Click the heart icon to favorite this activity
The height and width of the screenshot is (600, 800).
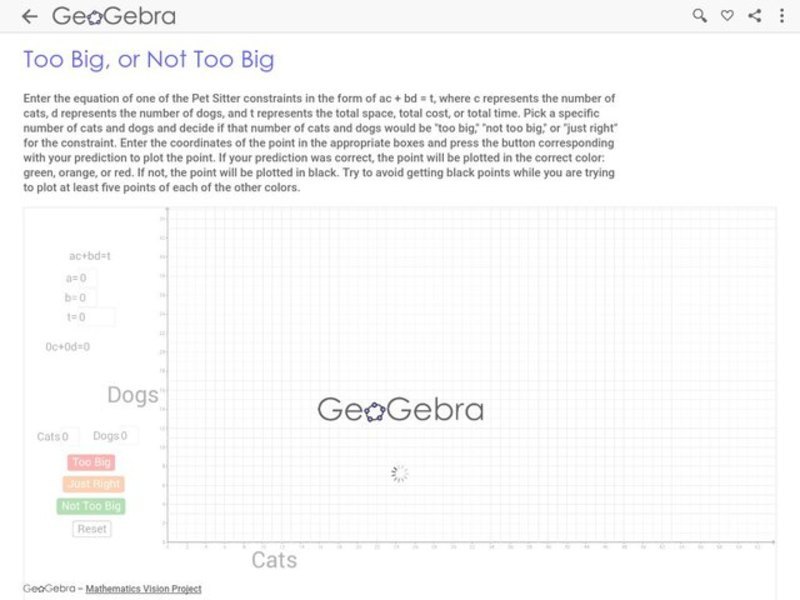[726, 15]
